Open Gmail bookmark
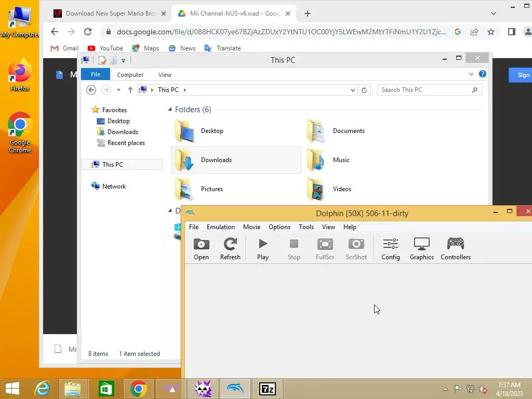 [64, 48]
